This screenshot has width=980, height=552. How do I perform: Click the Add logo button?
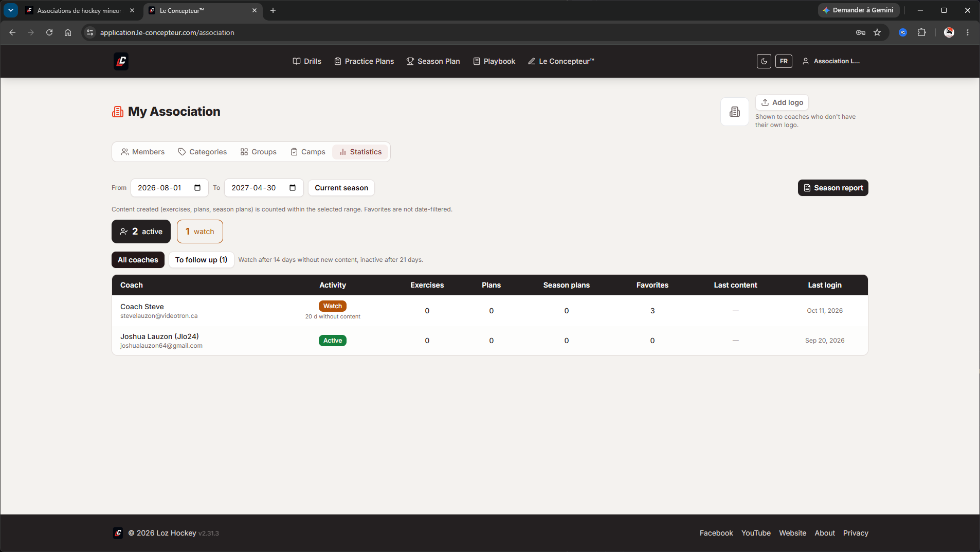point(782,102)
